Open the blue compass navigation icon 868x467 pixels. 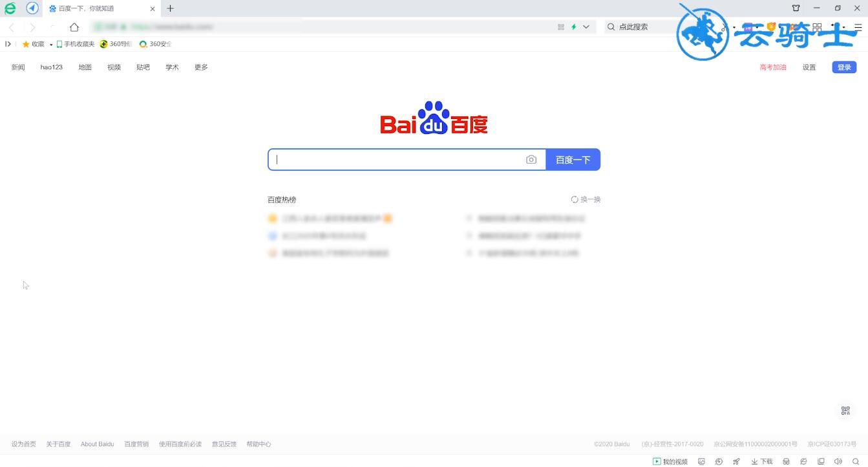pyautogui.click(x=32, y=8)
